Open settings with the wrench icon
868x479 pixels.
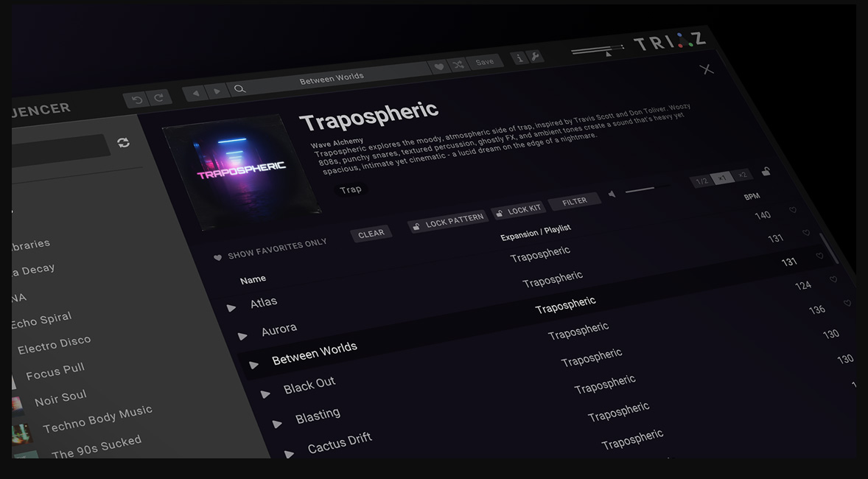point(535,56)
